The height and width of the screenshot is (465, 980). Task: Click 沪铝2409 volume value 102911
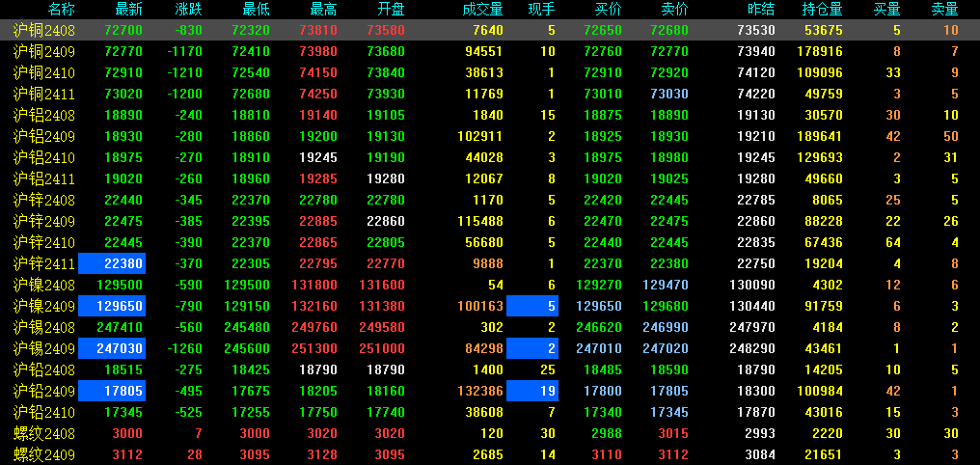[x=480, y=136]
